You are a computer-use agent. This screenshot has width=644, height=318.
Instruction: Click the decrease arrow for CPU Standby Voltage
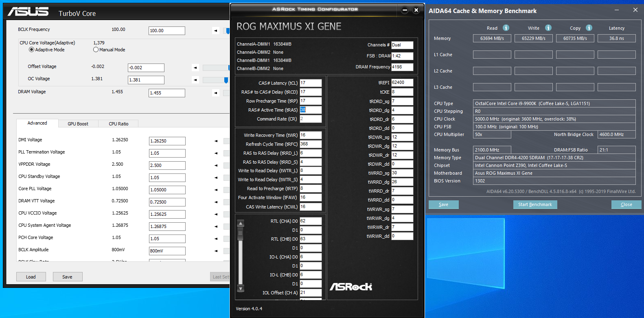click(x=216, y=178)
